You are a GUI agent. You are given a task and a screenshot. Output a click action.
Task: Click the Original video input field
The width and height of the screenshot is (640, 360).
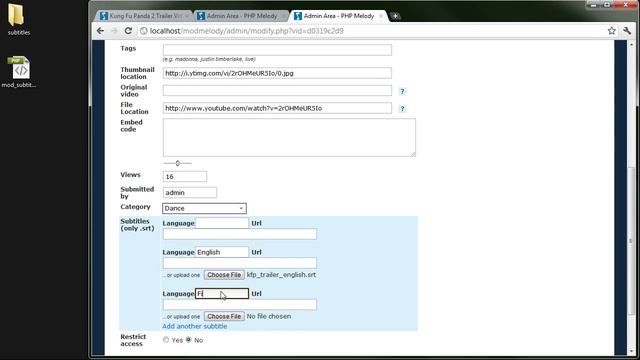point(277,91)
